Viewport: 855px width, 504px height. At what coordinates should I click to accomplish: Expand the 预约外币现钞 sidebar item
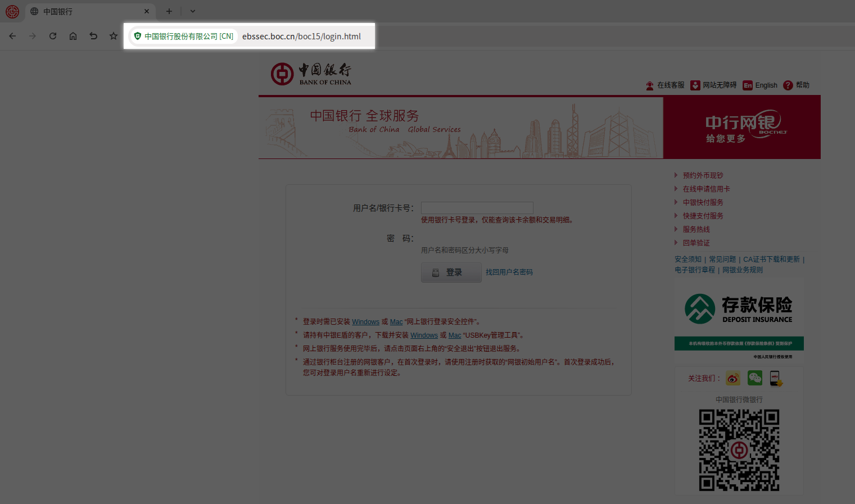(x=703, y=175)
